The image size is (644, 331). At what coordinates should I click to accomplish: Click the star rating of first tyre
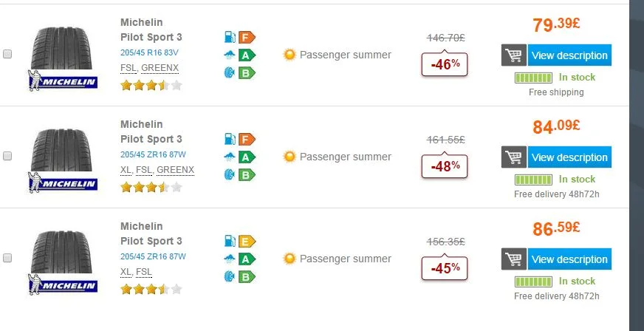tap(151, 86)
